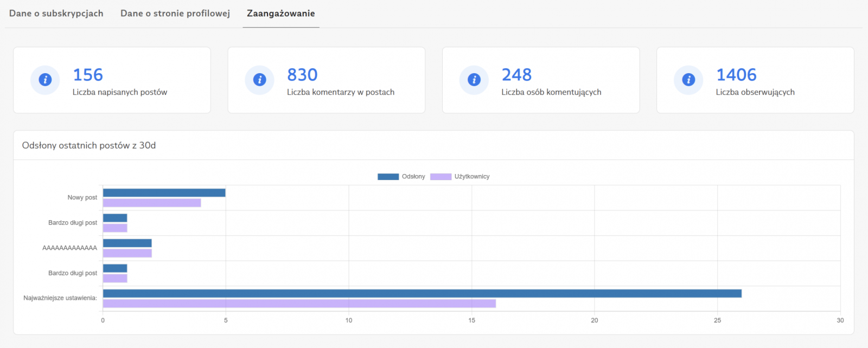Click info icon next to 830 comments
The width and height of the screenshot is (868, 348).
pyautogui.click(x=259, y=80)
